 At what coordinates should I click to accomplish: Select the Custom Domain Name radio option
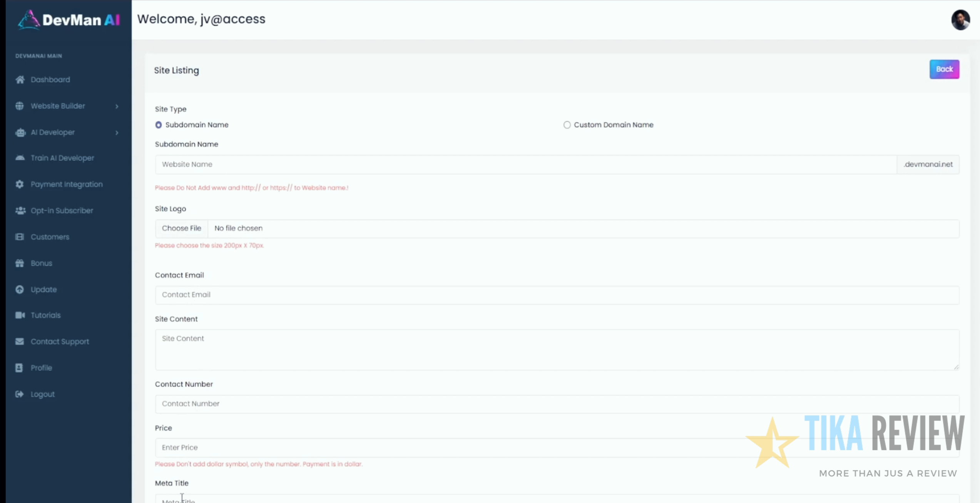[567, 125]
